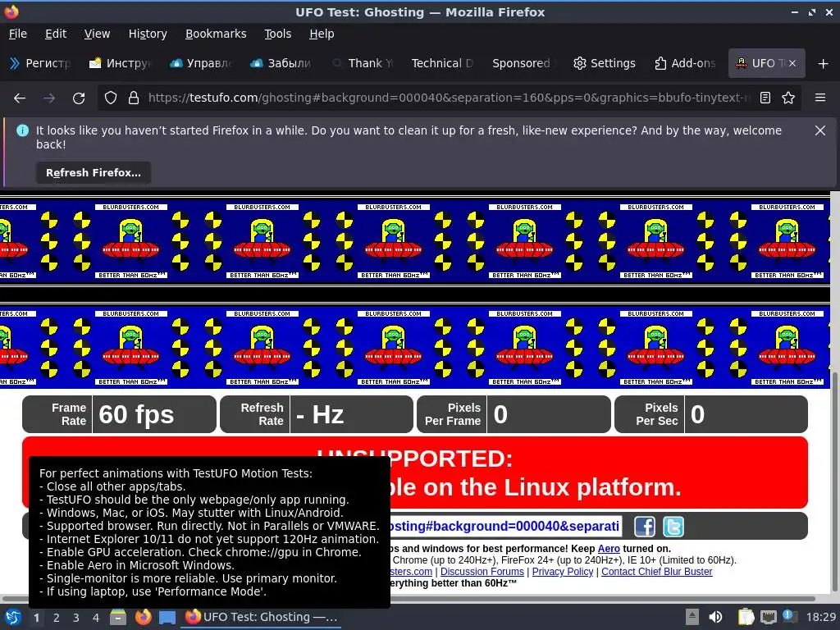The height and width of the screenshot is (630, 840).
Task: Switch to the Thank Y tab
Action: point(363,63)
